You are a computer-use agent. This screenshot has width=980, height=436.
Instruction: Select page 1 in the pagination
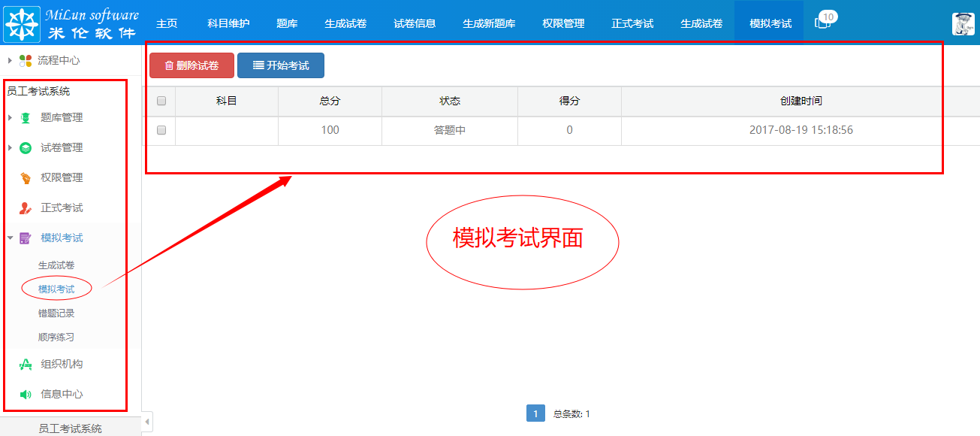(535, 413)
